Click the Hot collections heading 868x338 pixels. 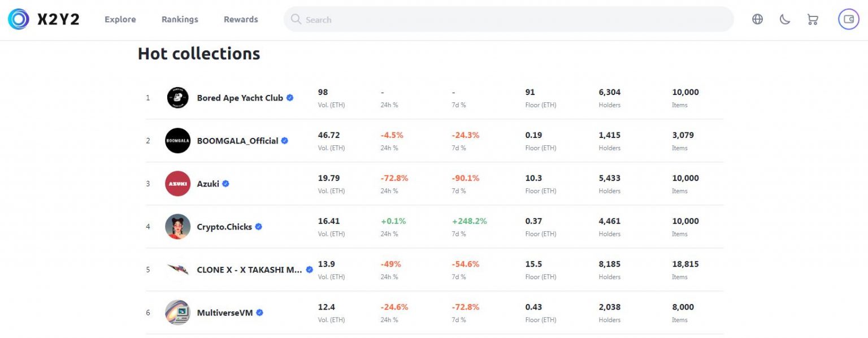[x=198, y=54]
